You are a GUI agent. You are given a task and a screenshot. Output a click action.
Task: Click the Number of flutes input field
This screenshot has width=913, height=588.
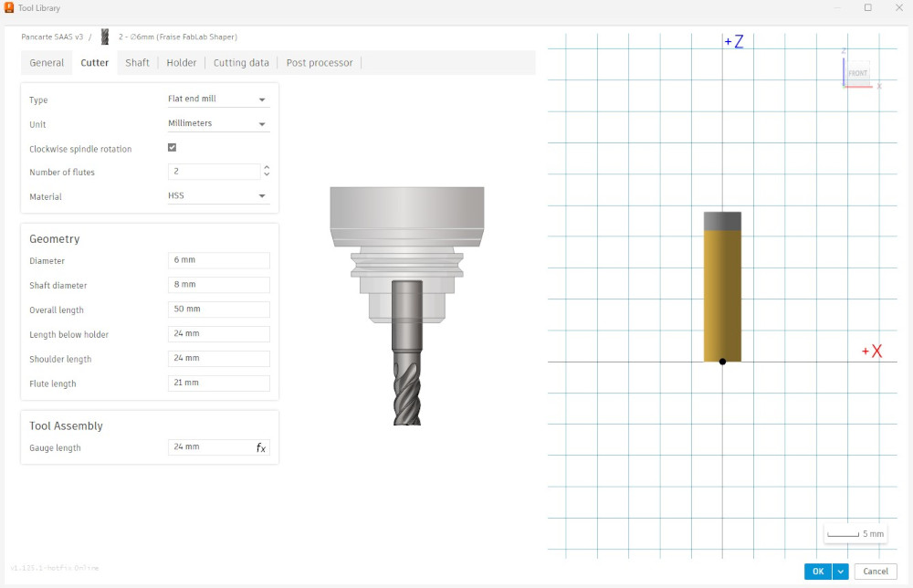[214, 172]
